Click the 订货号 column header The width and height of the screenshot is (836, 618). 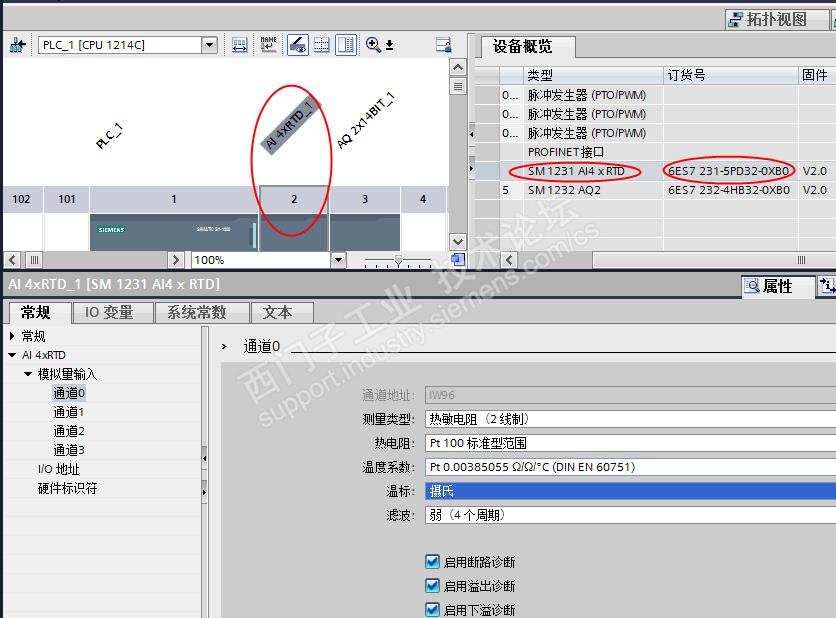(x=730, y=75)
